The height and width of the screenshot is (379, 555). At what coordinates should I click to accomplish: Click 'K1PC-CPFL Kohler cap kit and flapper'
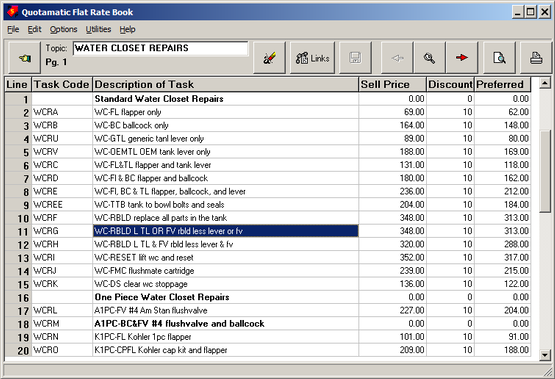[226, 350]
